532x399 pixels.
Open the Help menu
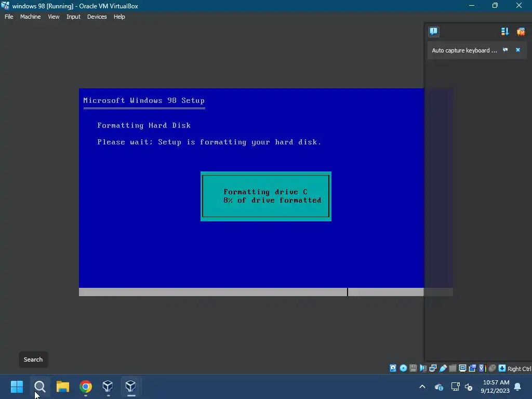(x=119, y=17)
